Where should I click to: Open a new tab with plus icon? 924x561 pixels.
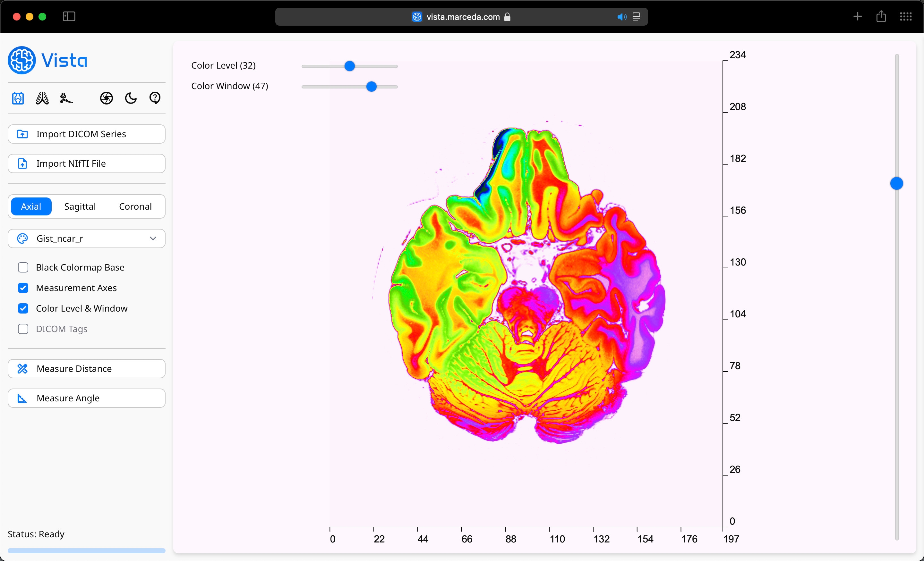click(857, 16)
